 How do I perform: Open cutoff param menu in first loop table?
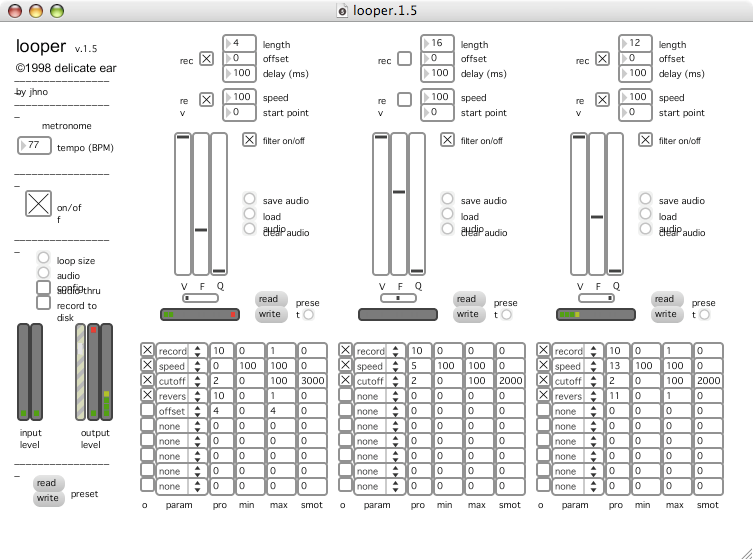pos(182,381)
